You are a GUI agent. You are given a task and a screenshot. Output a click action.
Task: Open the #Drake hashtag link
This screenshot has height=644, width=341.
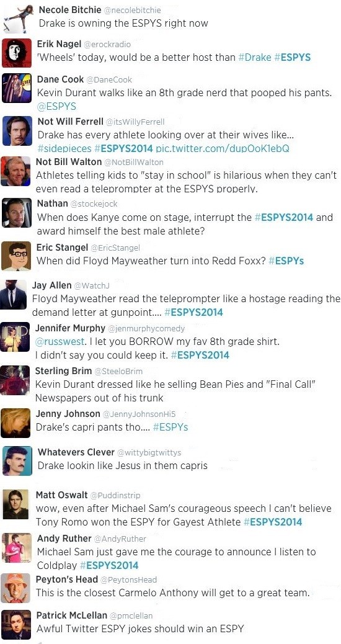click(x=254, y=57)
